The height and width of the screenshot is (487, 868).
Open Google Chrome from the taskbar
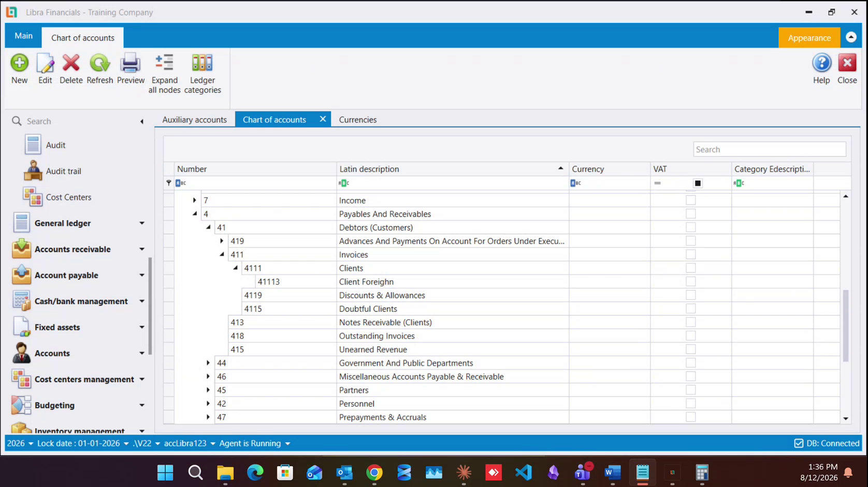tap(374, 472)
